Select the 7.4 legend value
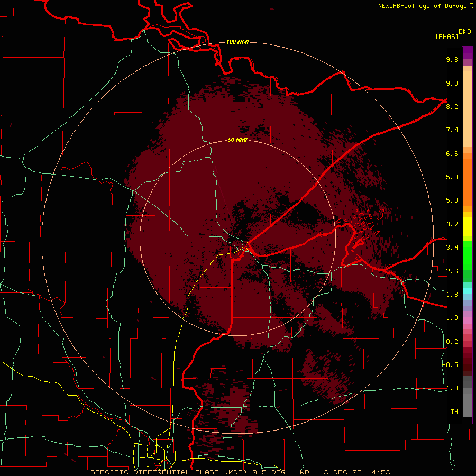 [452, 130]
